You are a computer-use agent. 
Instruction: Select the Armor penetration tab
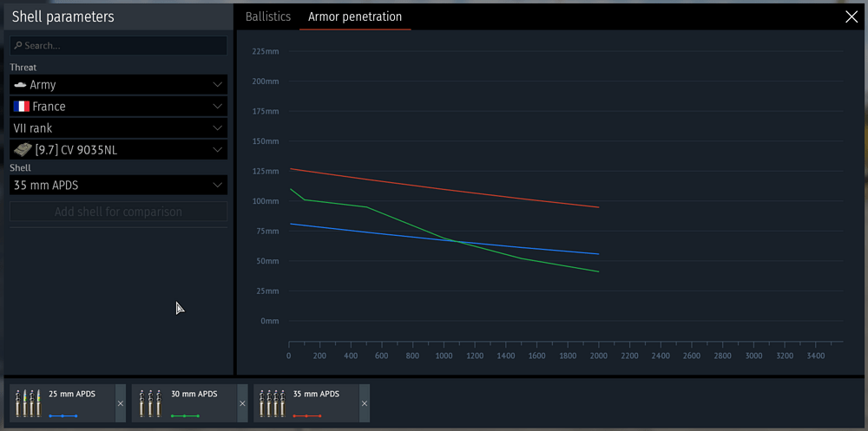pyautogui.click(x=355, y=16)
